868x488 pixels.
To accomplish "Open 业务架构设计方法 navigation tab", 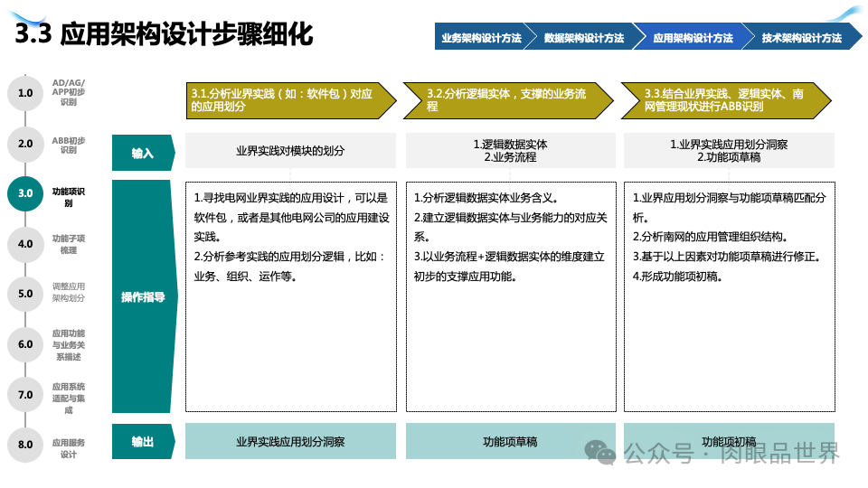I will 482,36.
